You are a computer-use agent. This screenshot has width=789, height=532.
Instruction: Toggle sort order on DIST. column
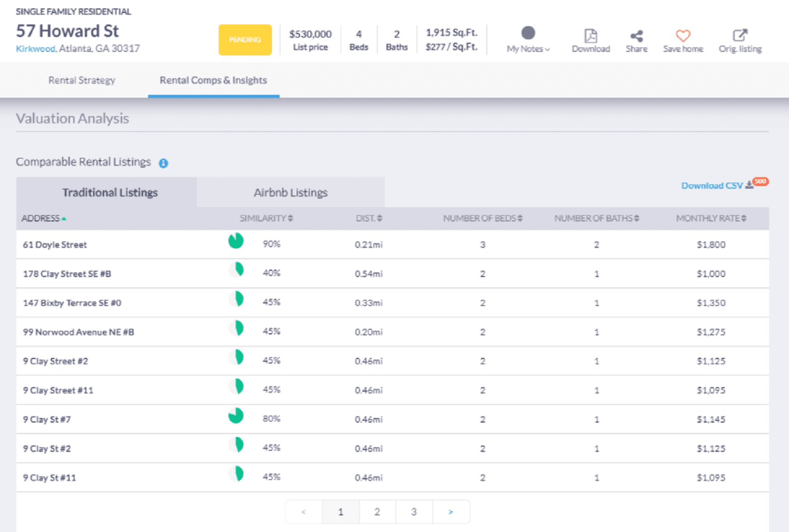380,218
